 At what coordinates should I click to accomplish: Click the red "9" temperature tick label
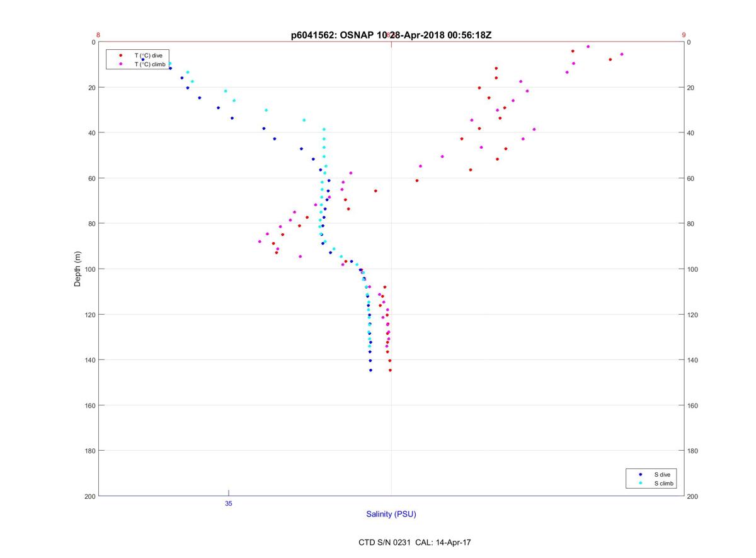pos(684,35)
